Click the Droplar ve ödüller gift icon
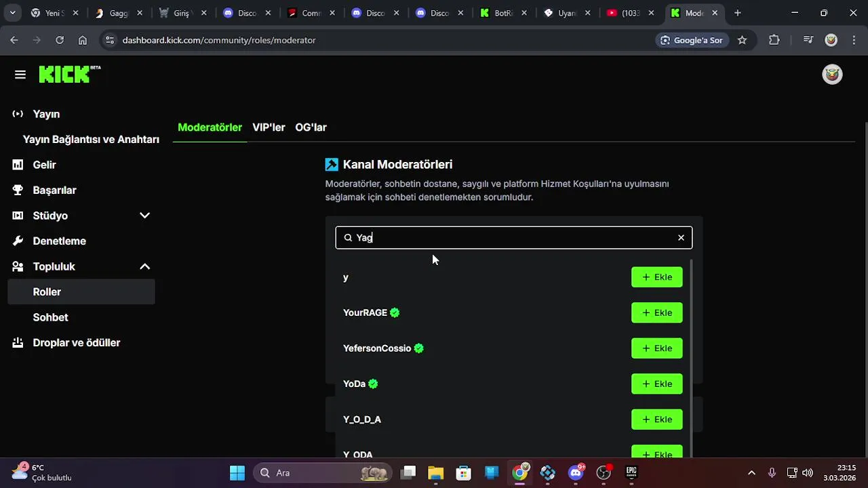This screenshot has width=868, height=488. 18,342
